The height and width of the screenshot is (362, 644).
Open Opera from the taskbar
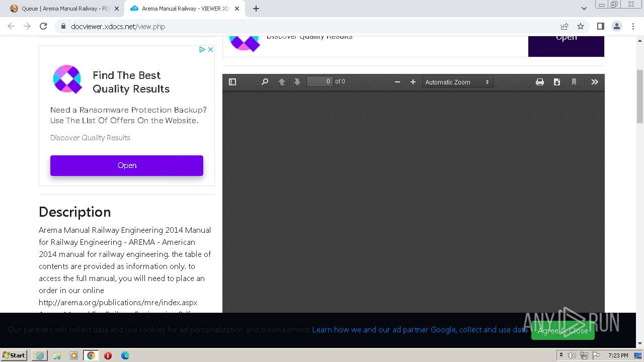(x=108, y=355)
